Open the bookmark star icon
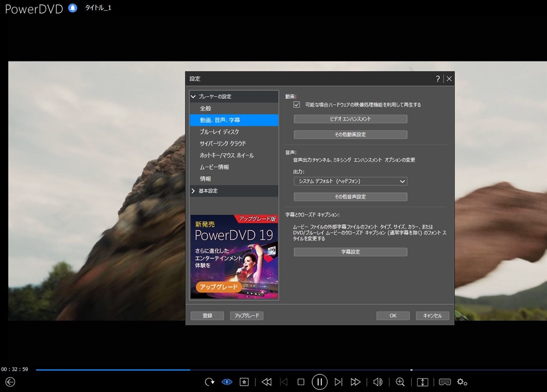The image size is (547, 392). tap(244, 382)
